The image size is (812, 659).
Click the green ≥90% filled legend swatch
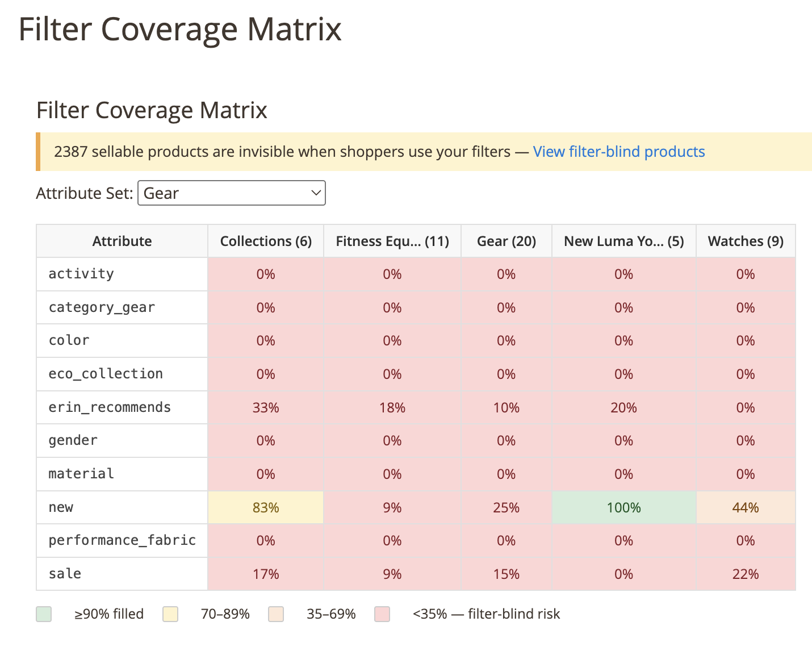(x=44, y=614)
